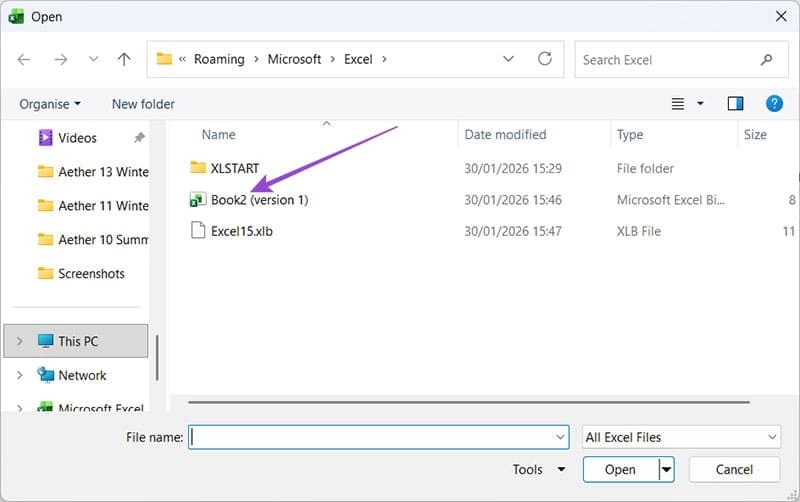Expand the Network tree node
This screenshot has height=502, width=800.
[21, 375]
